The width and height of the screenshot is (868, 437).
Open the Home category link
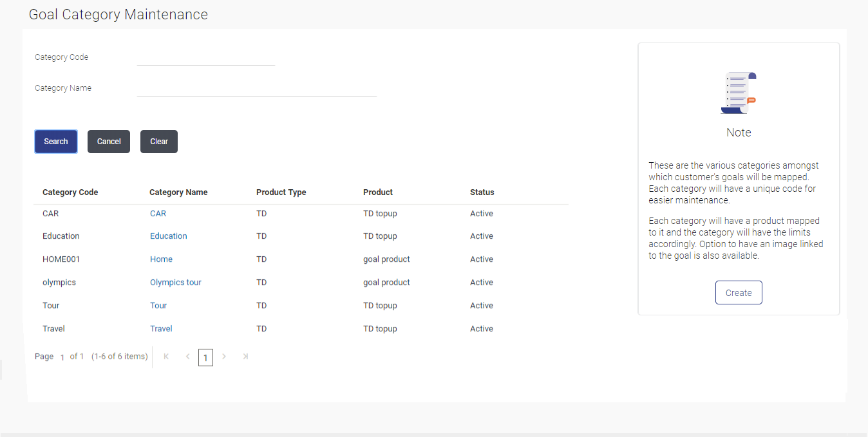coord(161,259)
